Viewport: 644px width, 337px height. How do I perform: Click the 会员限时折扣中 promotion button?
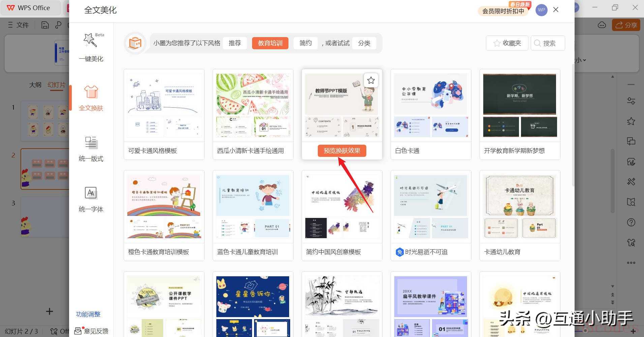tap(503, 11)
